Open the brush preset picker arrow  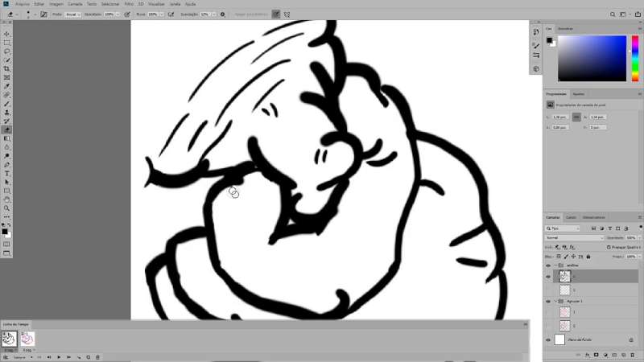click(x=35, y=14)
